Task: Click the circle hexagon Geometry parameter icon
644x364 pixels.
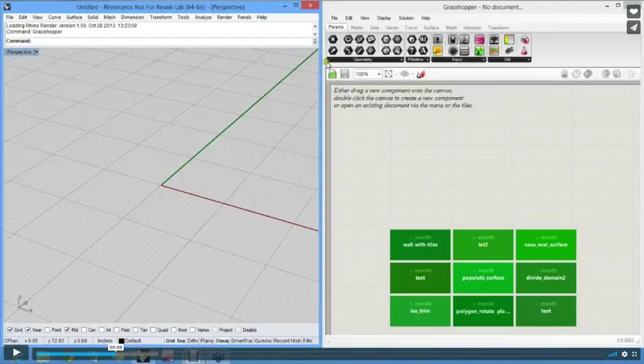Action: (348, 40)
